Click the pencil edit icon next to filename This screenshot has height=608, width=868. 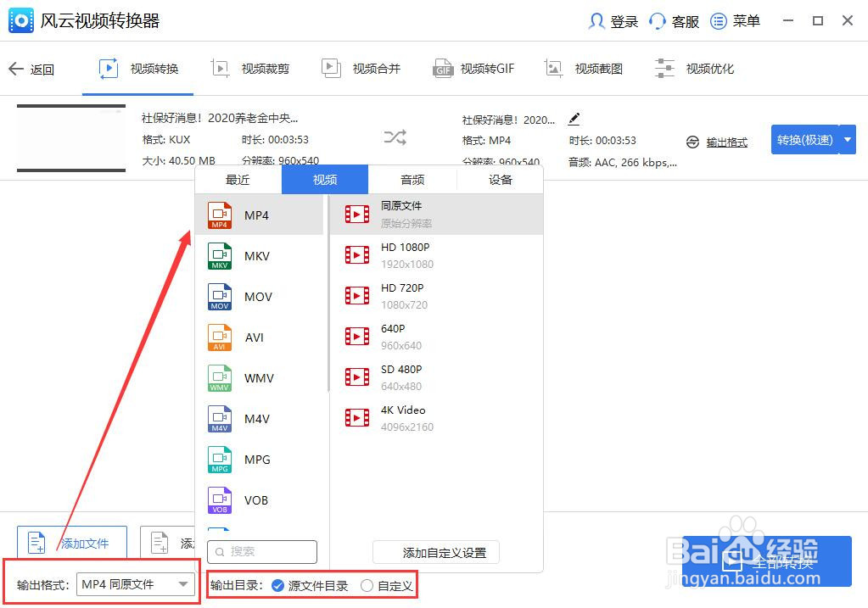coord(574,120)
